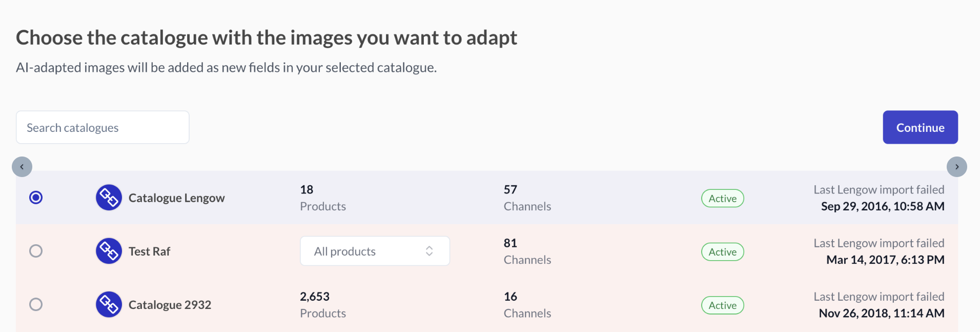Click the right arrow navigation icon
This screenshot has height=332, width=980.
(x=957, y=167)
